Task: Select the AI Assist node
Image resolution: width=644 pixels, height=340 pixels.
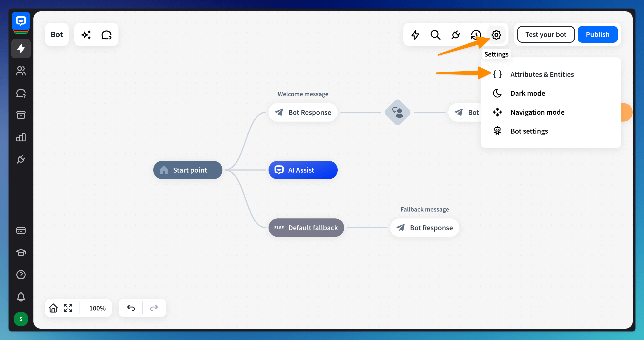Action: point(303,170)
